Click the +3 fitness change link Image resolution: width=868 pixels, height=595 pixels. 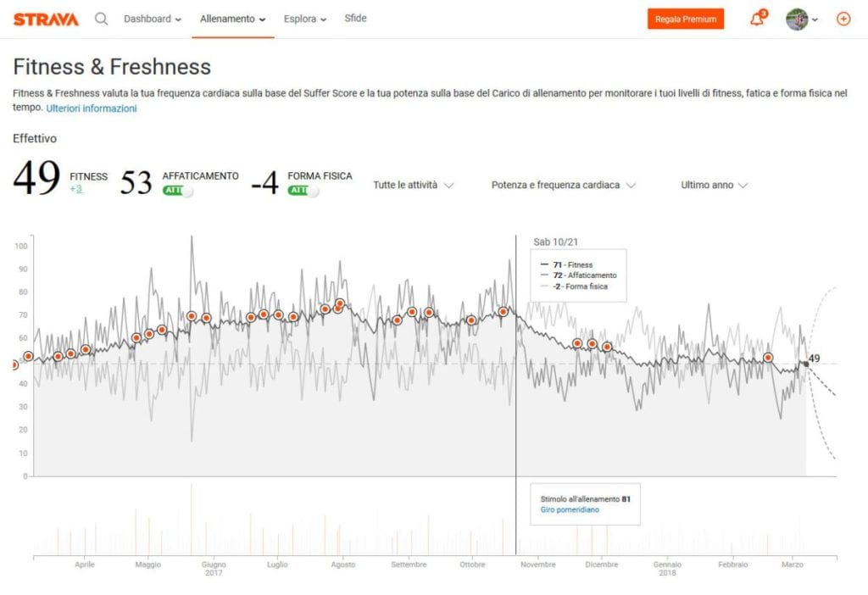(x=75, y=189)
